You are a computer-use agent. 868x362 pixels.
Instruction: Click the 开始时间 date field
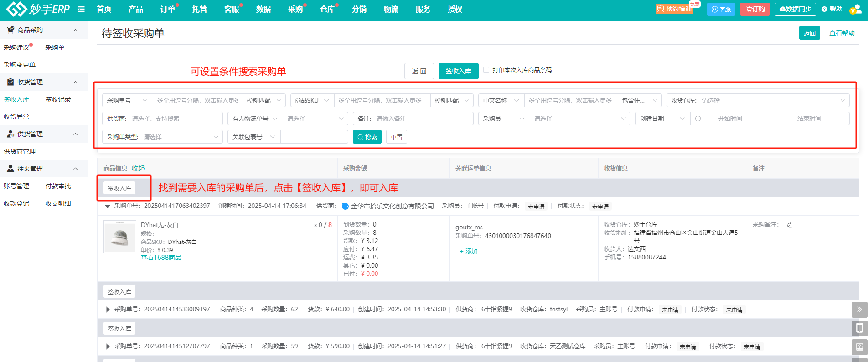730,119
